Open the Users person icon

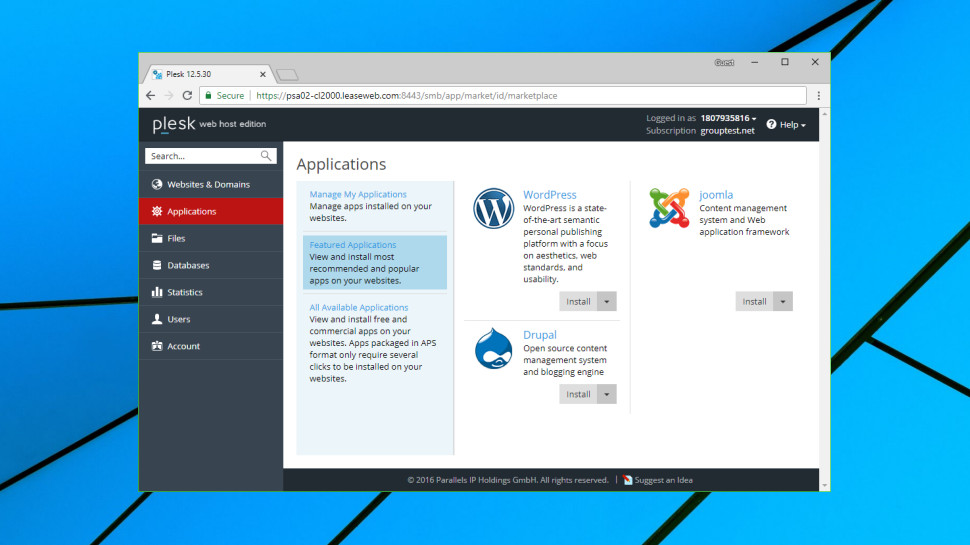coord(157,319)
